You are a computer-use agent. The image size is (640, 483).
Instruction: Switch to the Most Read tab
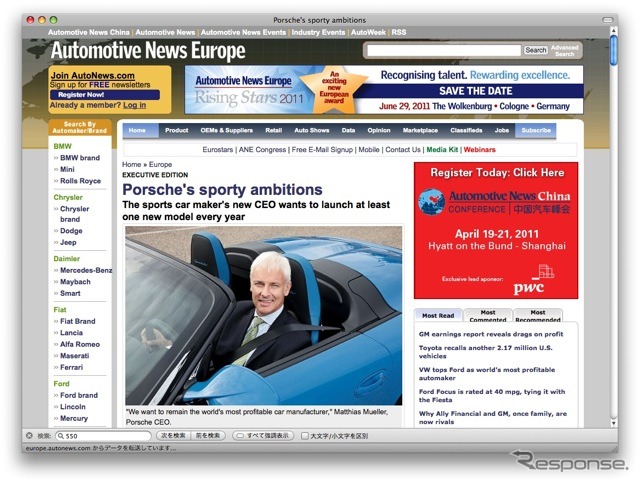coord(438,315)
